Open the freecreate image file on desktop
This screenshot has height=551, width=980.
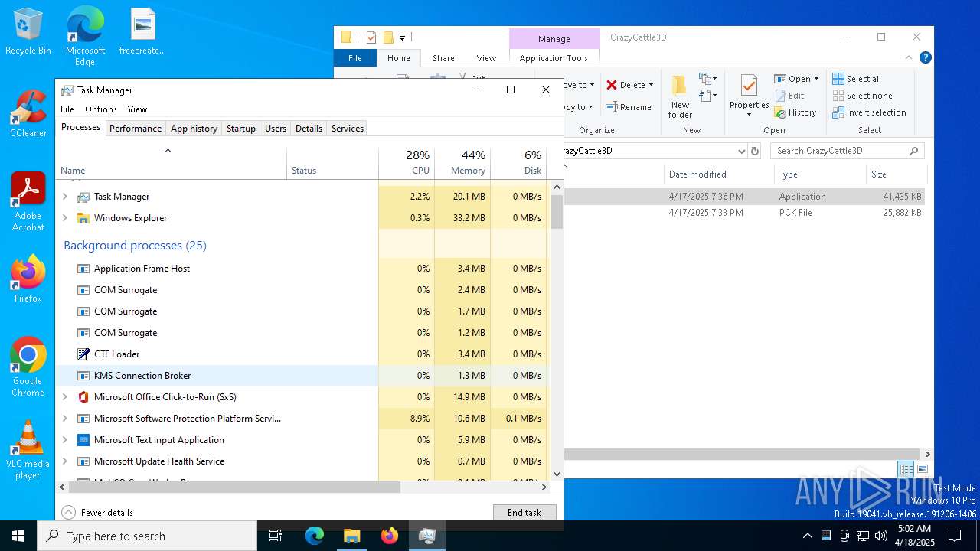[x=142, y=31]
